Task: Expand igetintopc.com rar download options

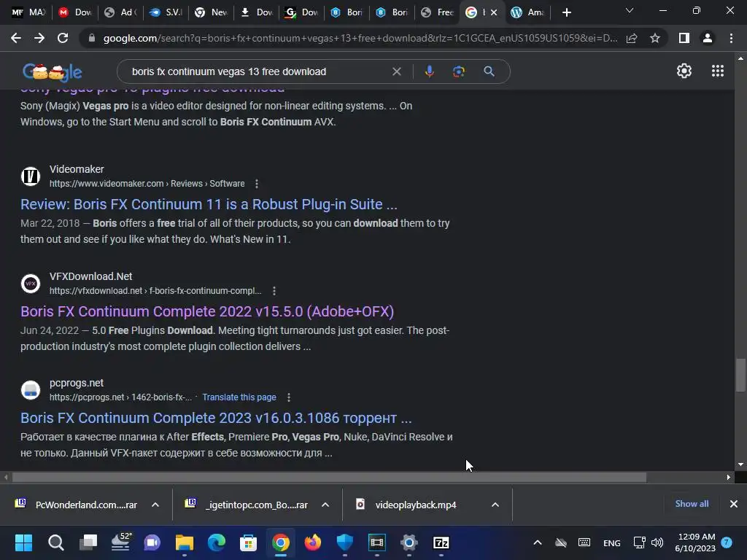Action: pyautogui.click(x=325, y=505)
